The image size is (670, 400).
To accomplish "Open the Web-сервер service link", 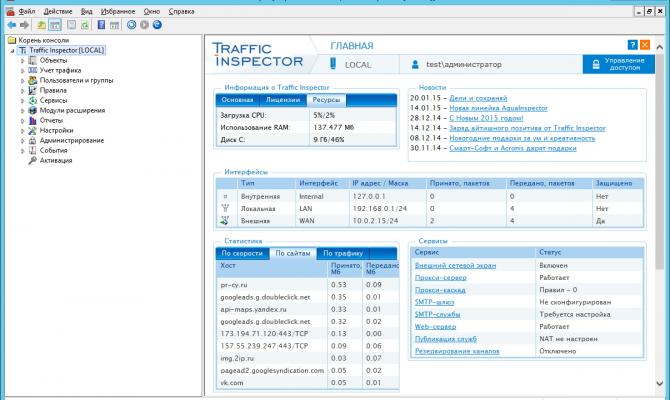I will (x=435, y=326).
